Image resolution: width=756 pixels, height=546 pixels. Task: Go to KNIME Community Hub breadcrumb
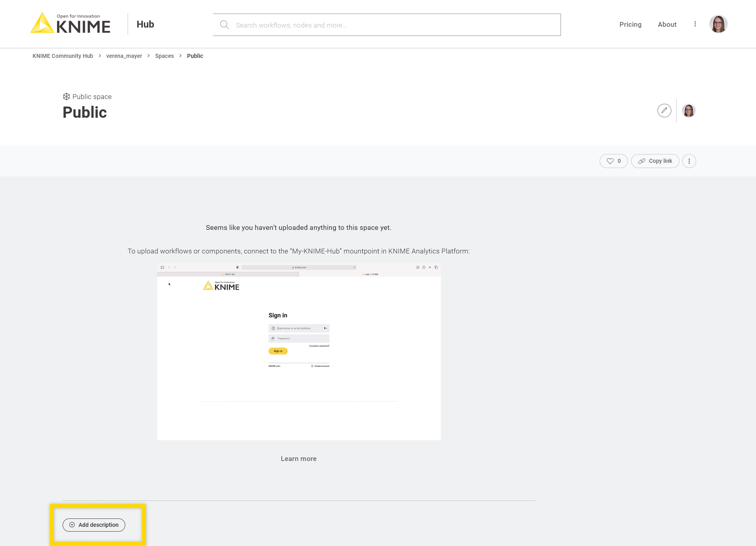(x=63, y=56)
